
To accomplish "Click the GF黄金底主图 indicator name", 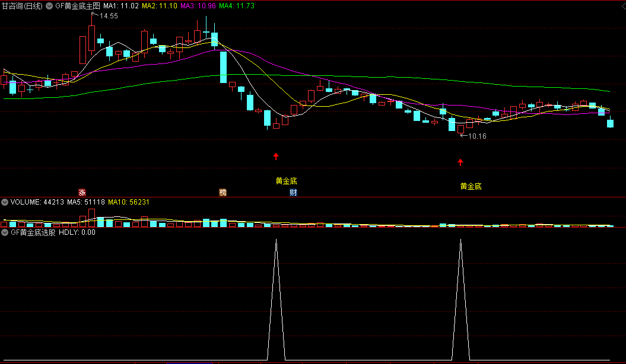I will (x=78, y=6).
